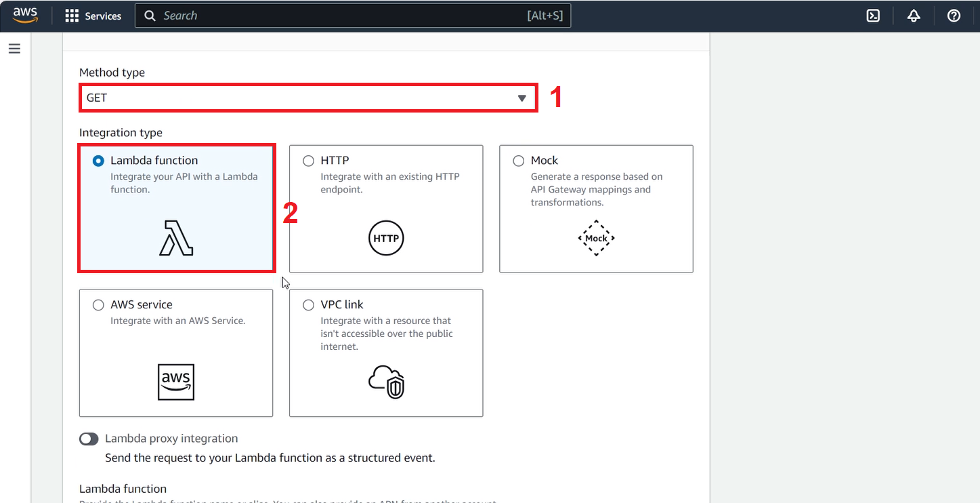This screenshot has width=980, height=503.
Task: Select the Lambda function integration card
Action: click(x=176, y=208)
